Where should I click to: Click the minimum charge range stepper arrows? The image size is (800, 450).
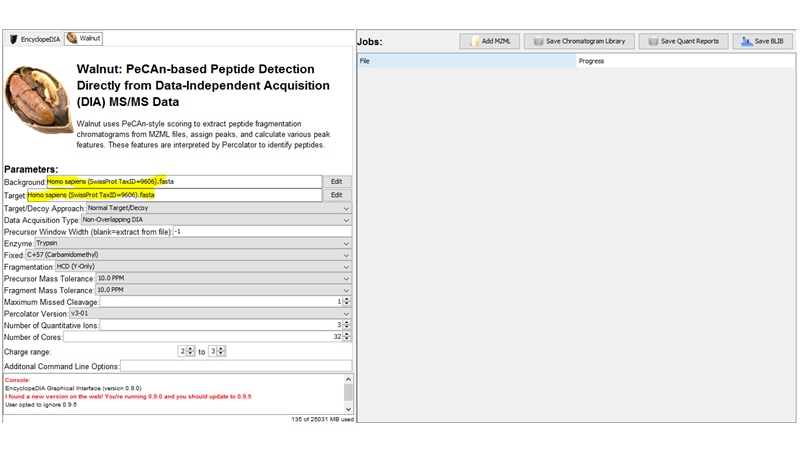click(191, 352)
